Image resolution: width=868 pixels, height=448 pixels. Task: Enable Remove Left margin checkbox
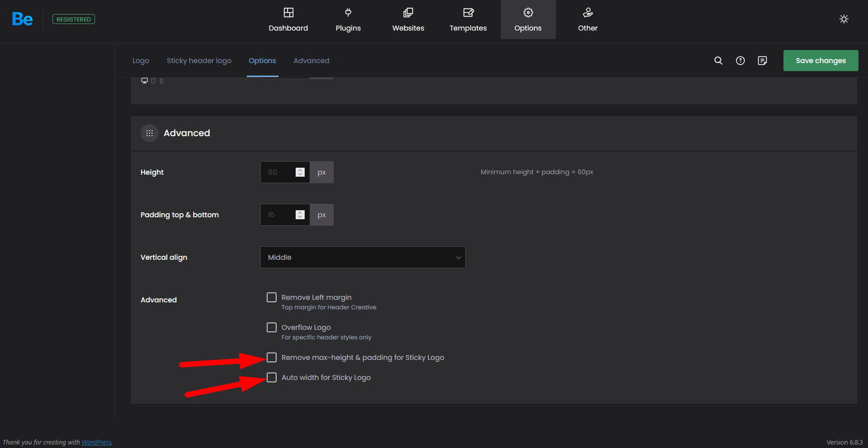272,297
